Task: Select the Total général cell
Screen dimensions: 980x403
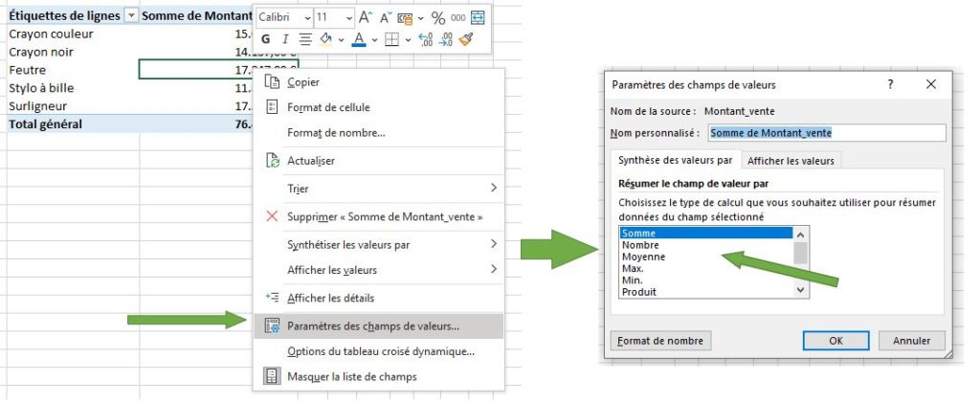Action: (x=73, y=123)
